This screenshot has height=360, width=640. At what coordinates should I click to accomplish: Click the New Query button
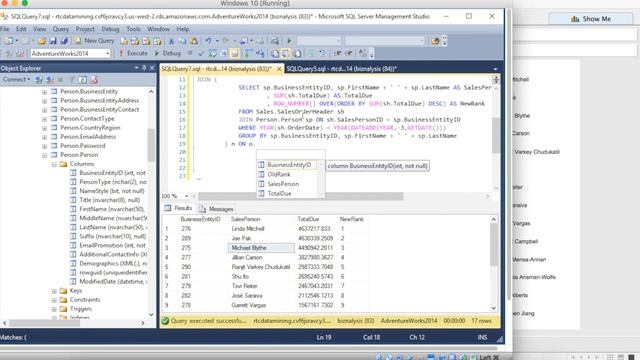click(95, 41)
